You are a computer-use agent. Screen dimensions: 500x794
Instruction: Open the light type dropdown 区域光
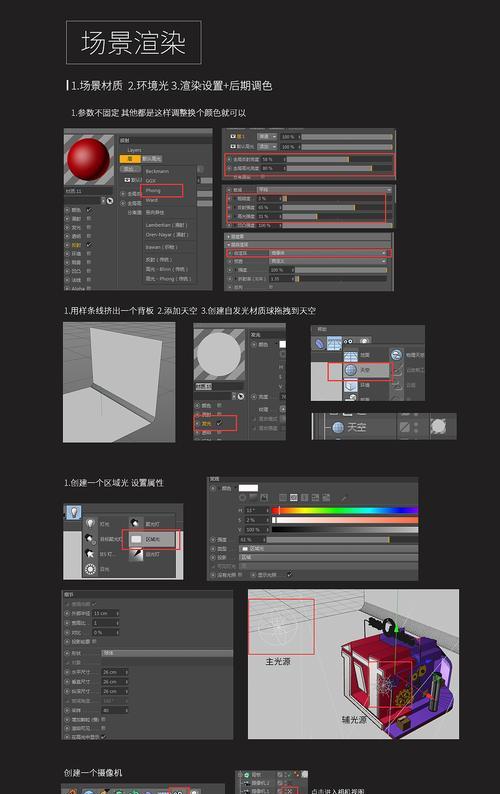tap(329, 548)
